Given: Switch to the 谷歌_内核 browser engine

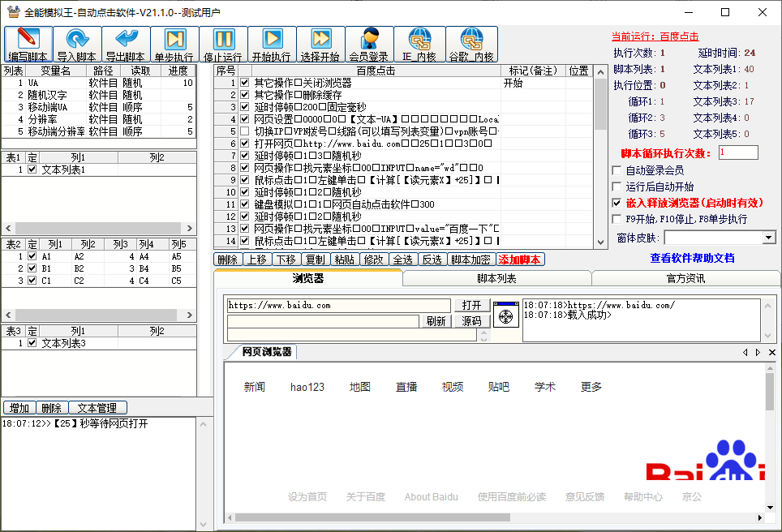Looking at the screenshot, I should point(471,45).
